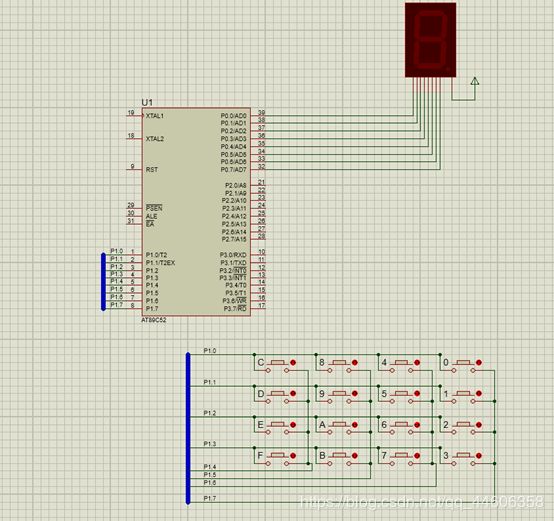Click the P1.1/T2EX pin 2

(134, 262)
